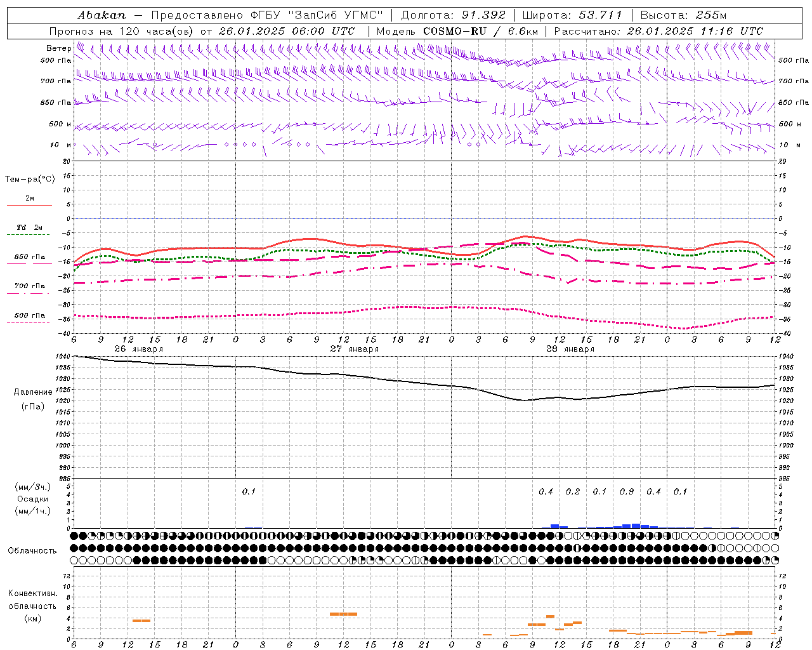This screenshot has width=812, height=650.
Task: Click the dashed blue line sample under 'Td 2м'
Action: (29, 234)
